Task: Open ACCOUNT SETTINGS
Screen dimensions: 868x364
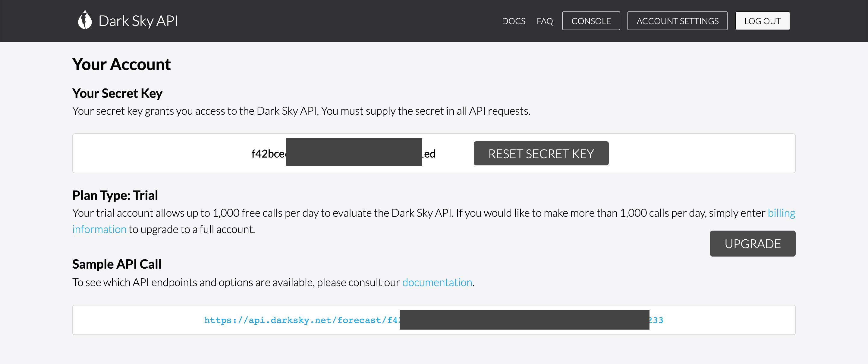Action: (677, 21)
